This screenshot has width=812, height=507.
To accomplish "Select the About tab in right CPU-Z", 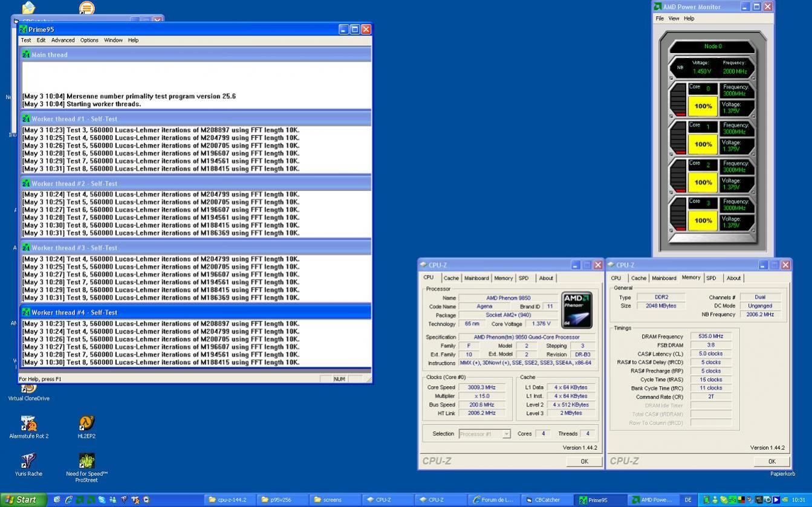I will (x=733, y=278).
